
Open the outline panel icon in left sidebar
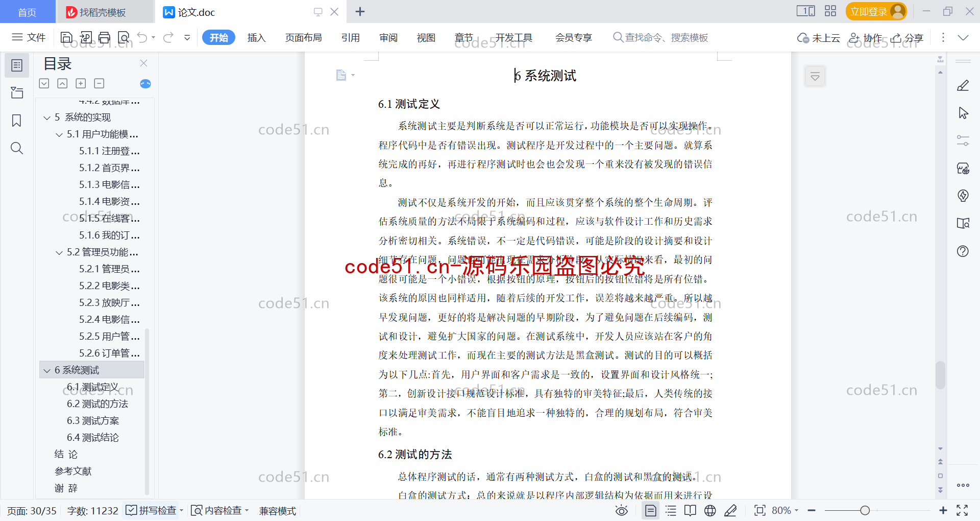[17, 65]
